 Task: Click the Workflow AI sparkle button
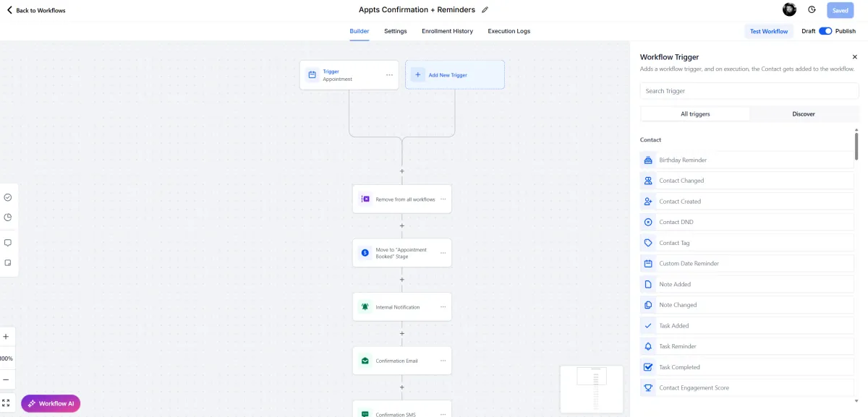[x=51, y=403]
